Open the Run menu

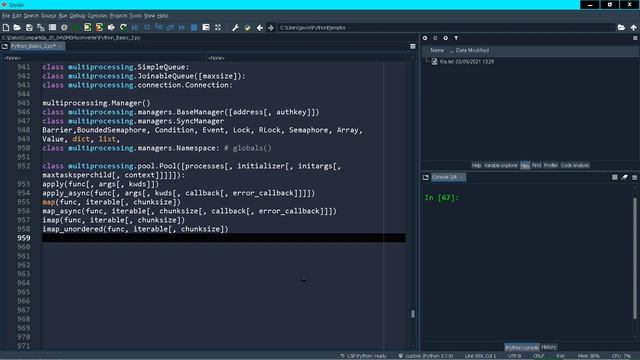pyautogui.click(x=63, y=16)
